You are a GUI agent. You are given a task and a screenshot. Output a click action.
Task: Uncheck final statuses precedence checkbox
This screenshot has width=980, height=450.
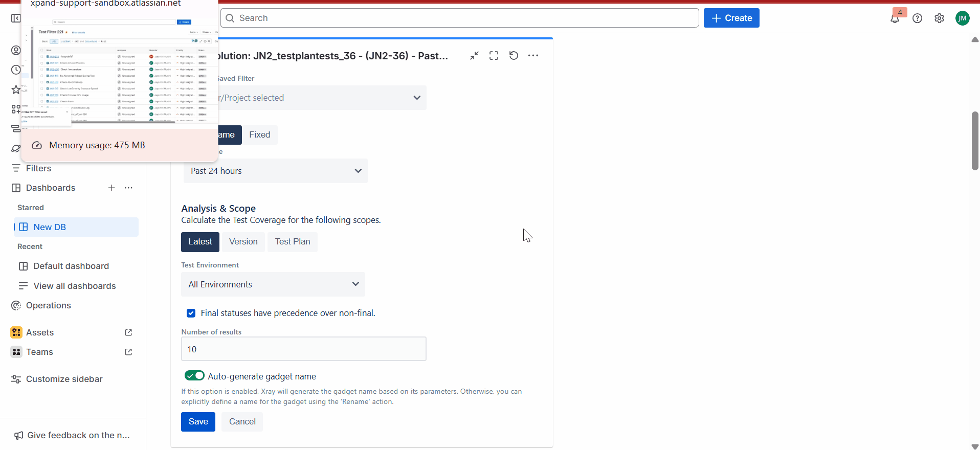191,313
